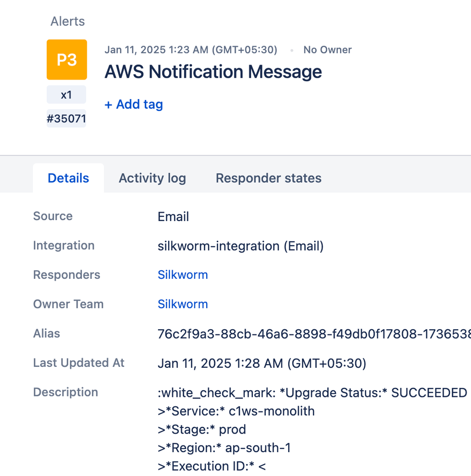
Task: Click the + Add tag link
Action: (133, 104)
